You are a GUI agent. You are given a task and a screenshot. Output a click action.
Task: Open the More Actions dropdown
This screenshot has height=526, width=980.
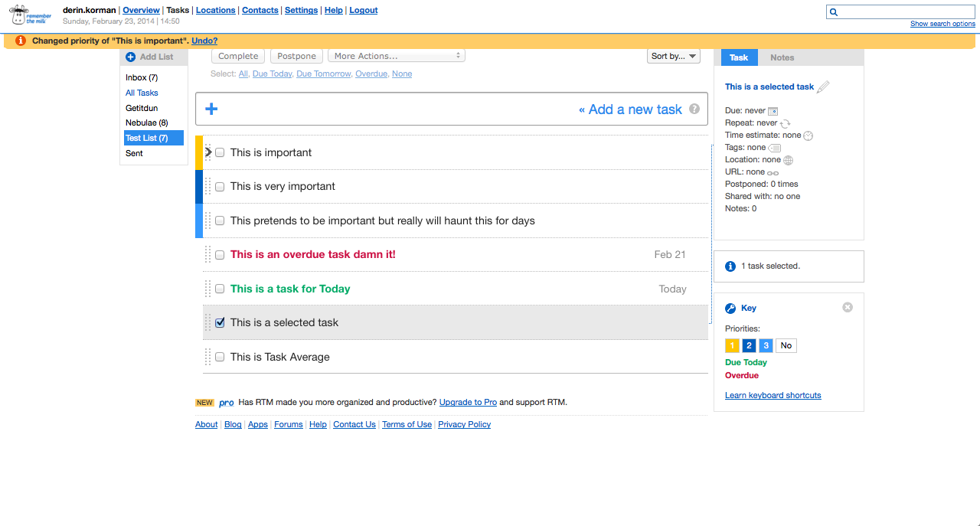coord(397,56)
